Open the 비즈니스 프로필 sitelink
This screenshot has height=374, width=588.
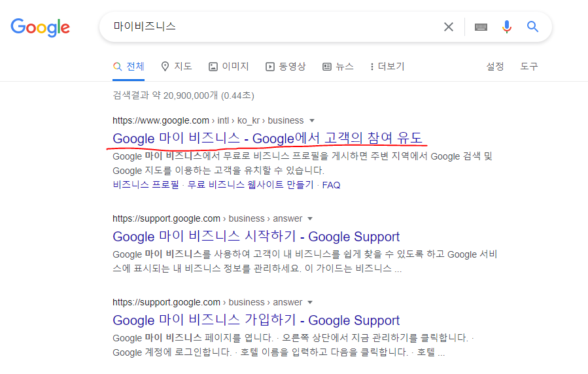[x=146, y=185]
